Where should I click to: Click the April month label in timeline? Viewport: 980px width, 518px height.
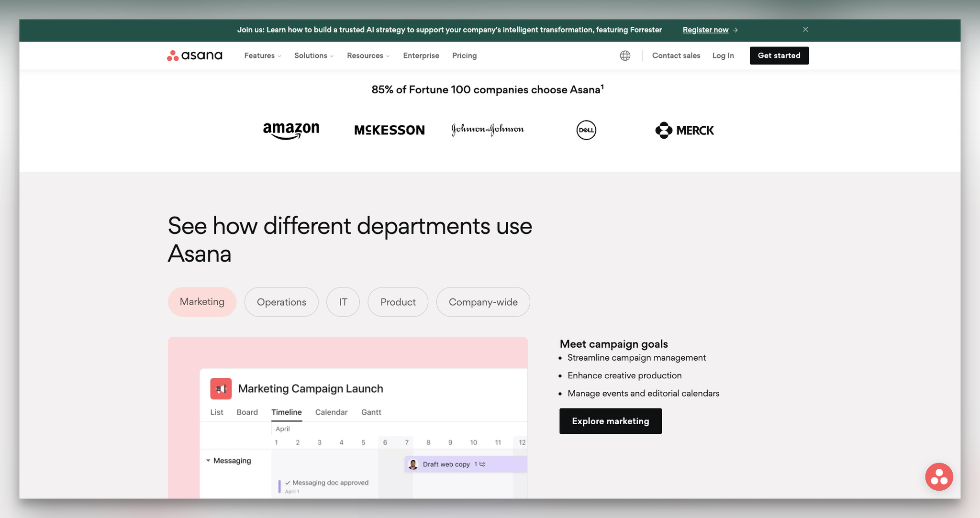tap(283, 429)
